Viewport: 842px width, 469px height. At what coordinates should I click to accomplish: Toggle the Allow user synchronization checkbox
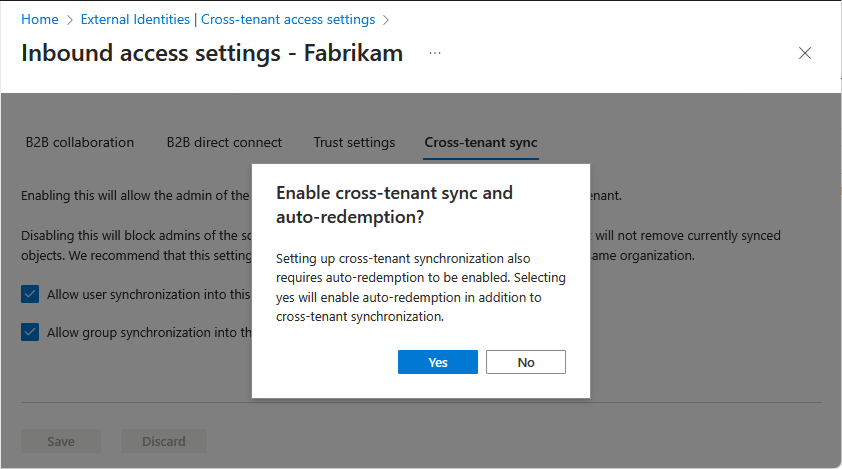point(30,294)
